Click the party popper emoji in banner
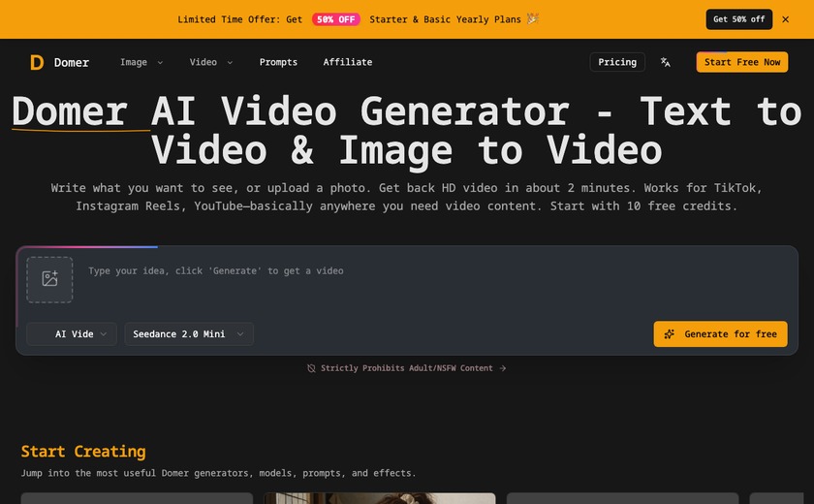 (533, 18)
